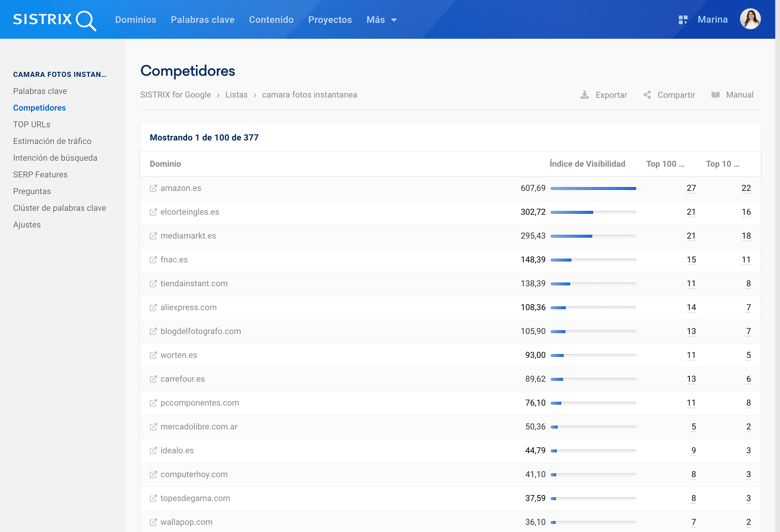Open SERP Features sidebar item

pyautogui.click(x=40, y=174)
